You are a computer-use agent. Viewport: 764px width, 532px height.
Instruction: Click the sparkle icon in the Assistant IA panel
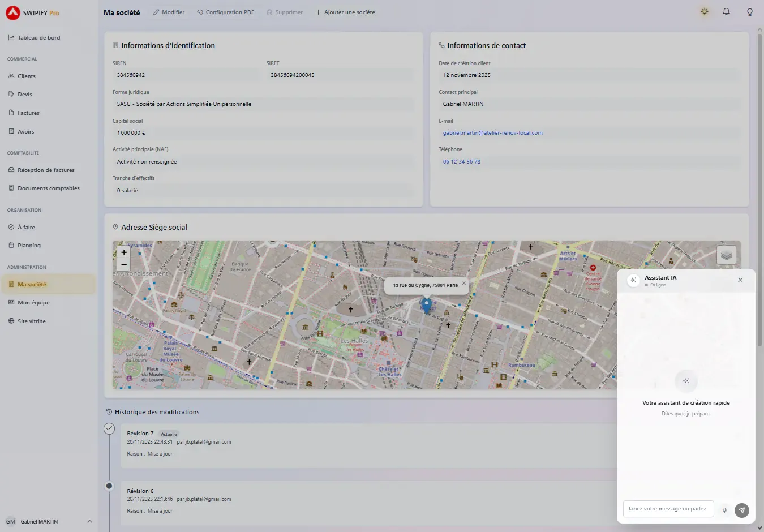point(633,280)
